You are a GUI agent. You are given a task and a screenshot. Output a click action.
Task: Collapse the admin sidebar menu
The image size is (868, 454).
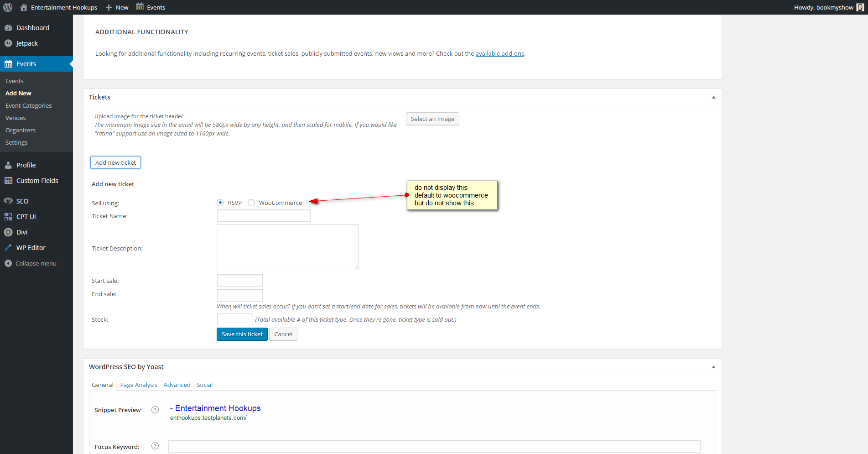pos(30,263)
